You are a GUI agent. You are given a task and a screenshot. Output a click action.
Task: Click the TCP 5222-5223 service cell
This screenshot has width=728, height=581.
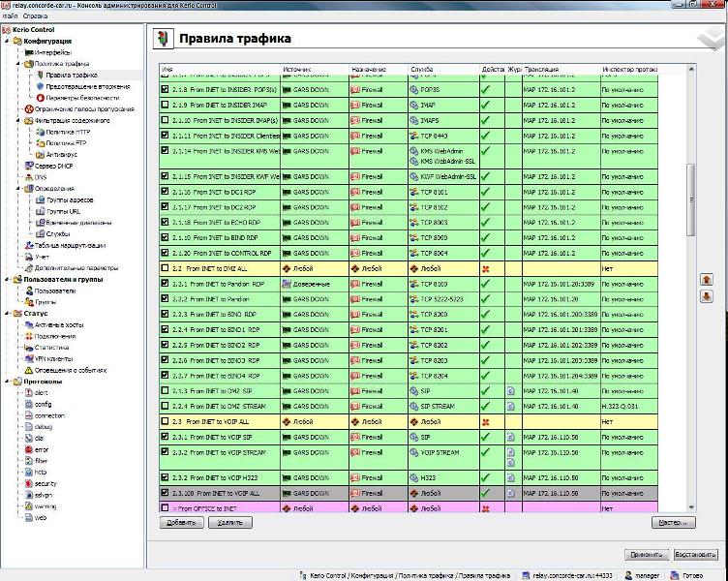(x=443, y=299)
